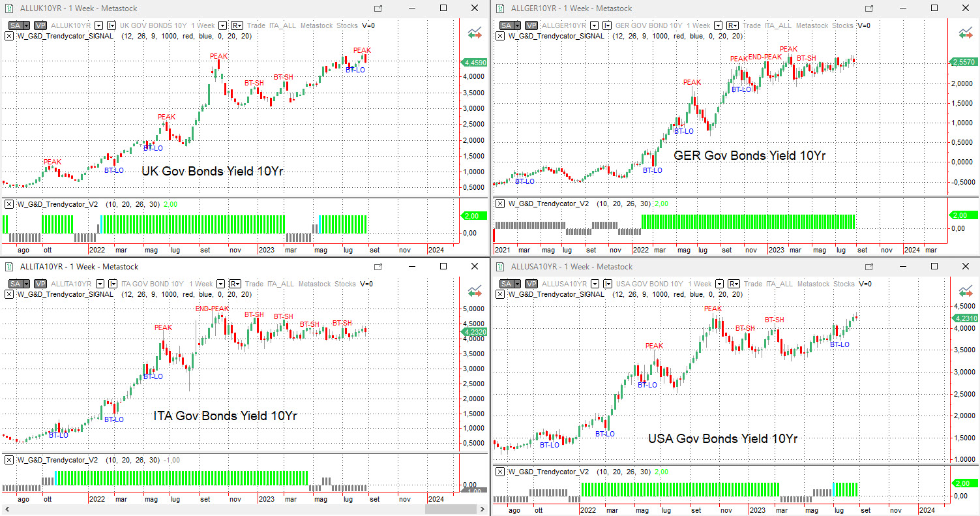980x516 pixels.
Task: Click the trend arrows icon in the ALLITA10YR chart
Action: tap(475, 291)
